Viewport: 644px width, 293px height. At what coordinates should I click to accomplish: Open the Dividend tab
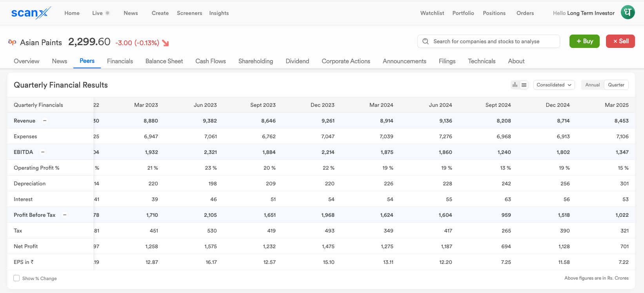tap(297, 61)
